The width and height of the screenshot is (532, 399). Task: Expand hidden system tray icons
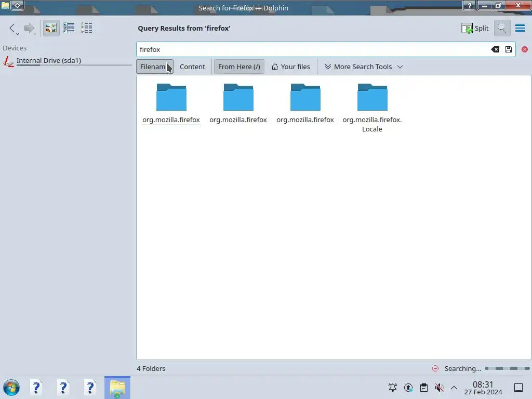click(454, 388)
